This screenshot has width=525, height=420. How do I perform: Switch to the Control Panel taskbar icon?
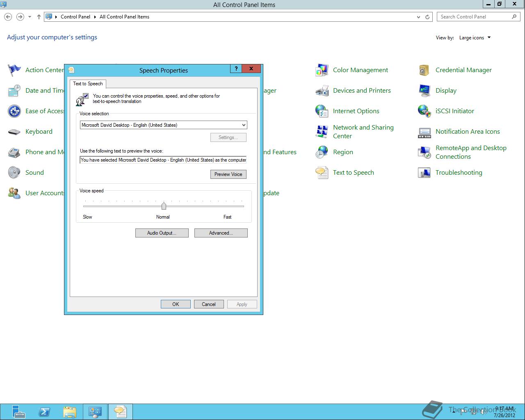(x=95, y=412)
